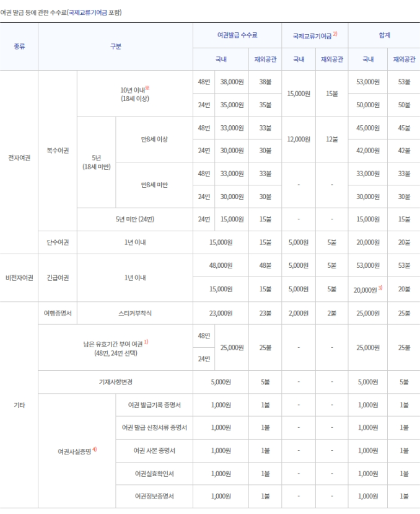Viewport: 420px width, 514px height.
Task: Click the 23불 여행증명서 fee
Action: (x=265, y=313)
